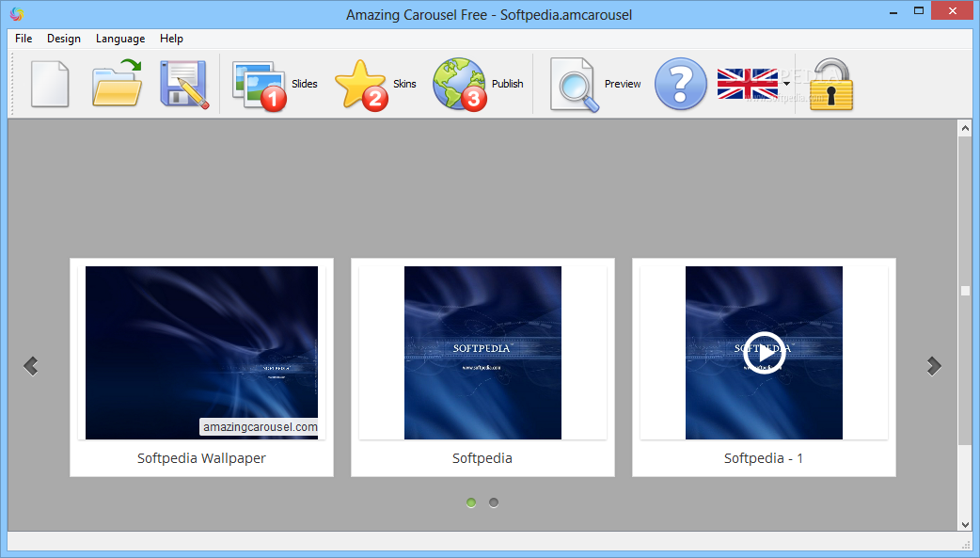Click the Softpedia Wallpaper thumbnail image
980x558 pixels.
tap(201, 352)
